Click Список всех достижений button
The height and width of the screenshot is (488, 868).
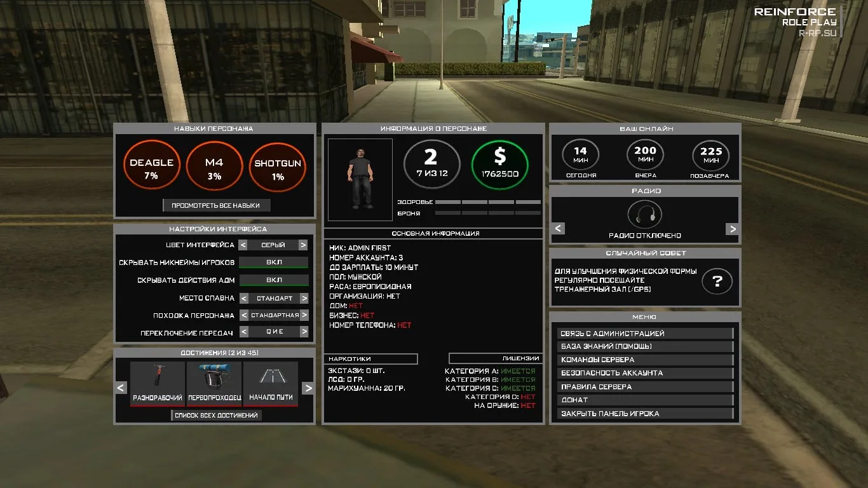(216, 415)
